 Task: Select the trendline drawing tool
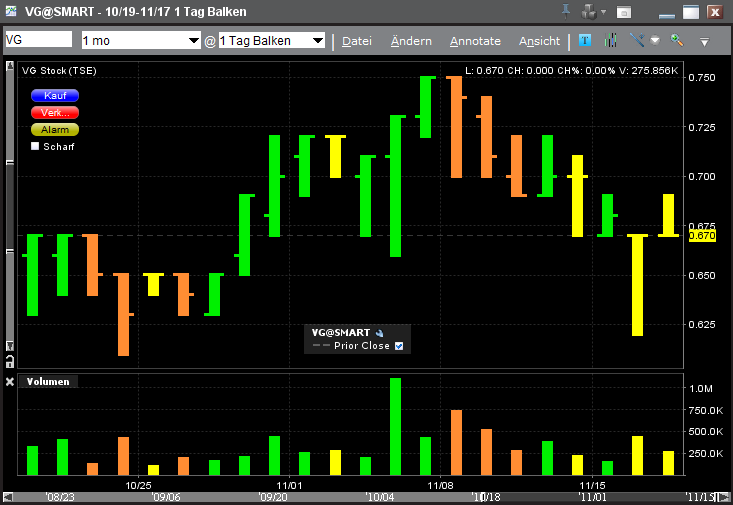[637, 40]
